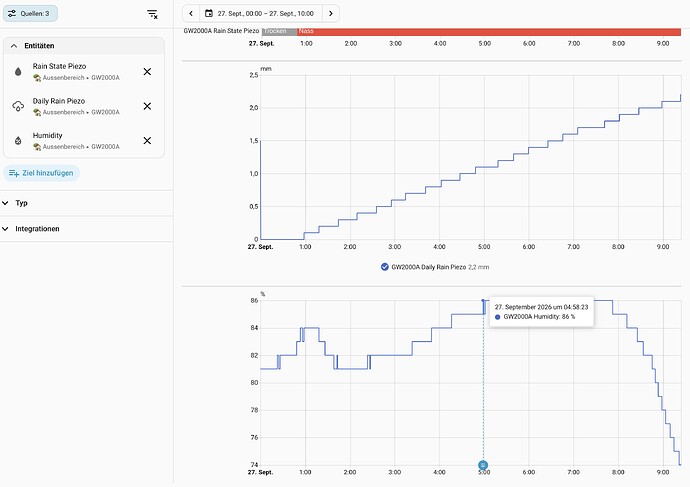Select the Daily Rain Piezo entity row
Viewport: 690px width, 487px height.
pos(84,106)
